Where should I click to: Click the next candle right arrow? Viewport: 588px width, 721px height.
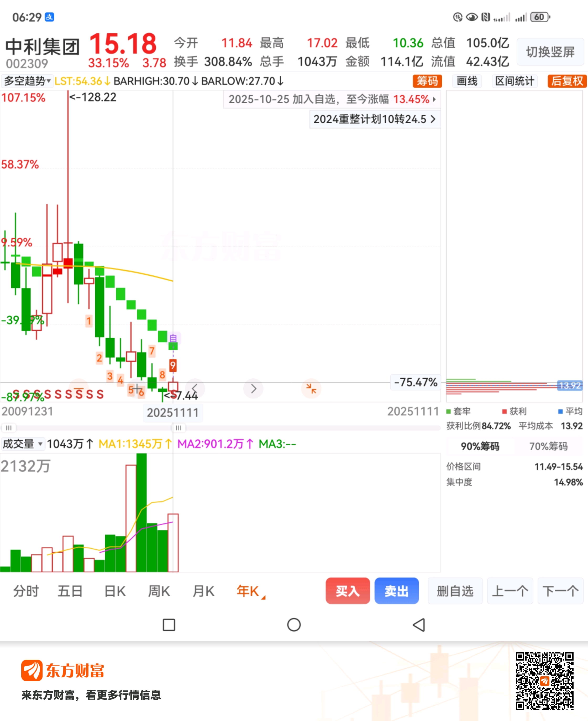(253, 388)
